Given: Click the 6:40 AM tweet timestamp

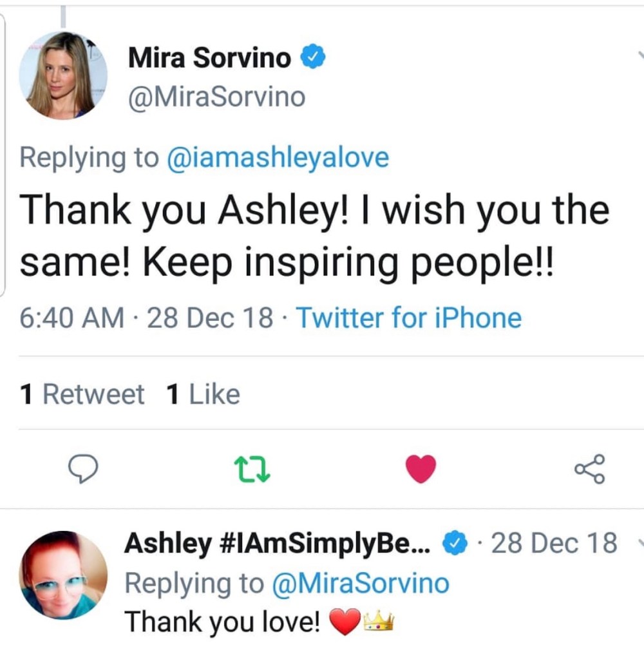Looking at the screenshot, I should coord(71,318).
